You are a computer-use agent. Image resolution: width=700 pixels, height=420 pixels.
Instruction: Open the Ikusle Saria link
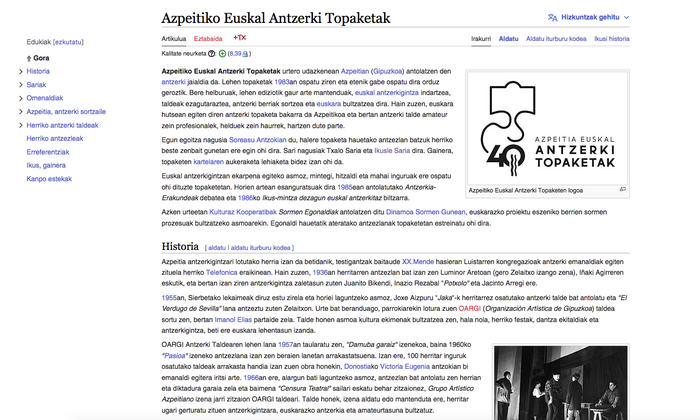pos(392,150)
